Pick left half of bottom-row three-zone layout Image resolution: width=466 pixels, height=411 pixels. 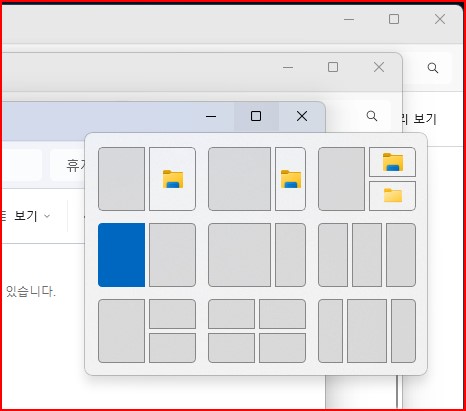pos(121,331)
